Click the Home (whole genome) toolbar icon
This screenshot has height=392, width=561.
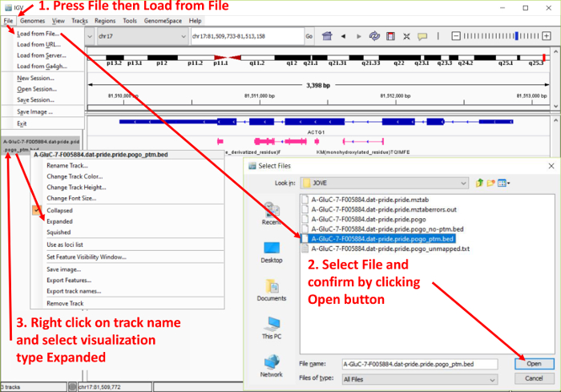tap(327, 36)
